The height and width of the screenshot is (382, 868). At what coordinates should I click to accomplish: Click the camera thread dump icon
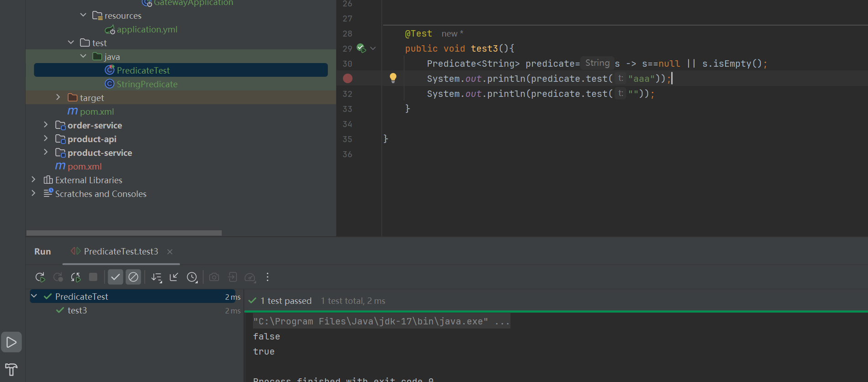click(x=214, y=277)
